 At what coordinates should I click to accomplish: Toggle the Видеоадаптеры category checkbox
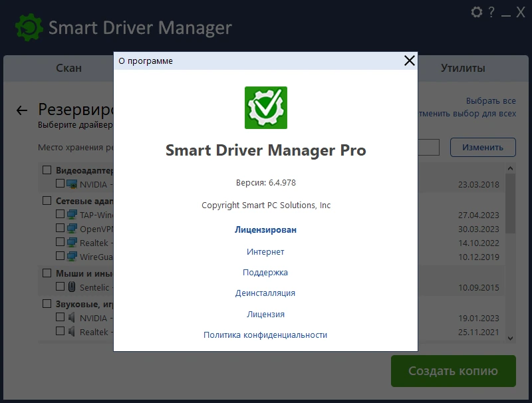[47, 170]
